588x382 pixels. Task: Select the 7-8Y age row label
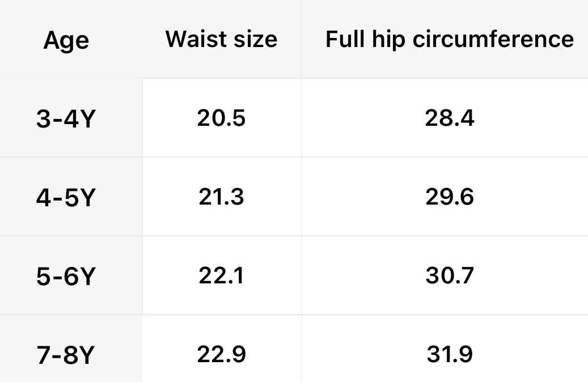point(65,355)
